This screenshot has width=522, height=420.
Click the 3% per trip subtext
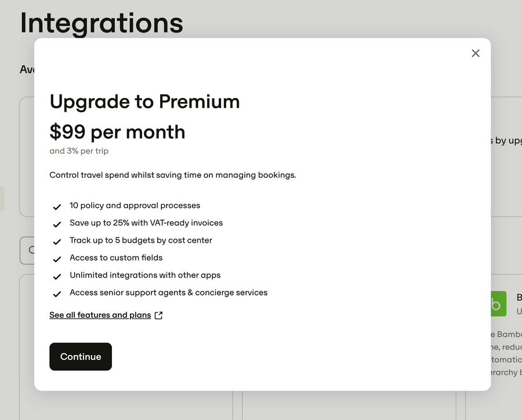tap(79, 151)
